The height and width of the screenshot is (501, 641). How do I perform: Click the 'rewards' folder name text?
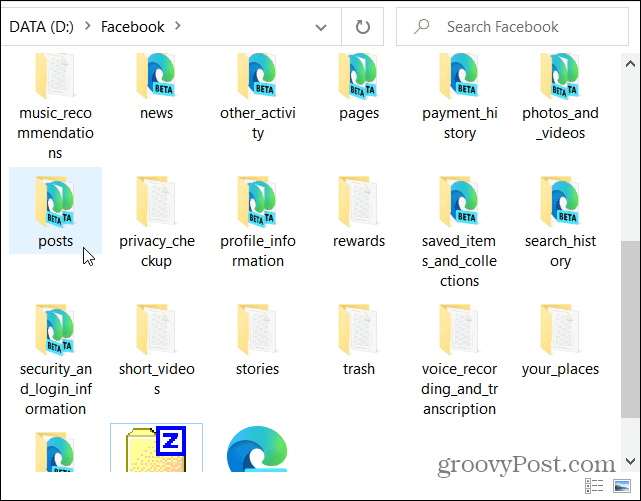359,241
